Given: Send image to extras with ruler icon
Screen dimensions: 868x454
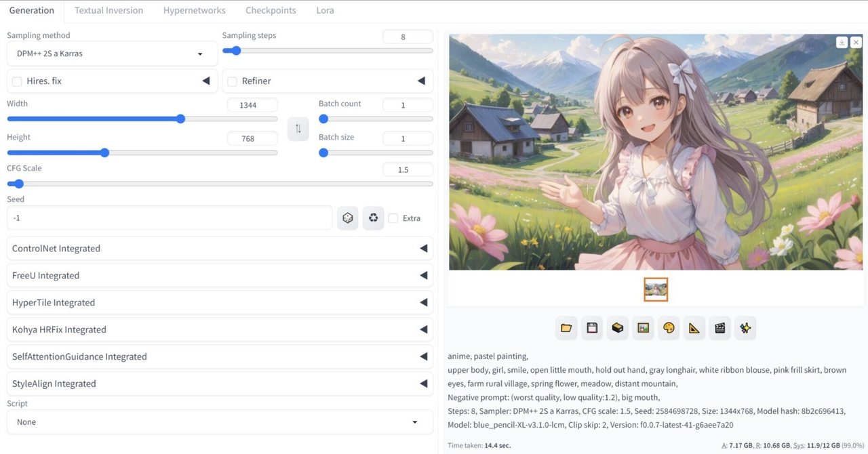Looking at the screenshot, I should pyautogui.click(x=694, y=327).
